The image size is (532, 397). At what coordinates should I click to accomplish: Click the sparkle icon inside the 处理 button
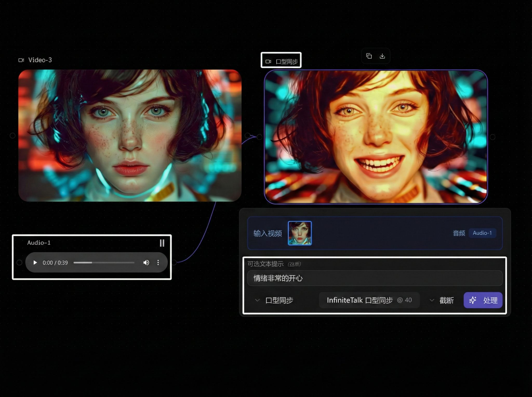click(473, 300)
